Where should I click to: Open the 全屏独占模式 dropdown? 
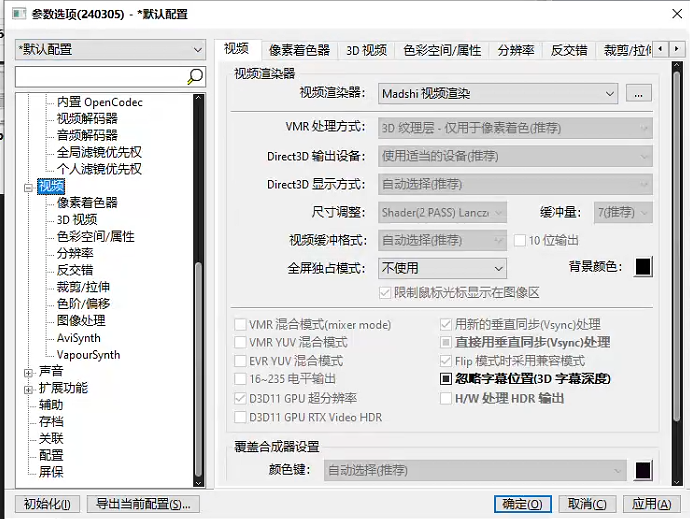click(442, 268)
